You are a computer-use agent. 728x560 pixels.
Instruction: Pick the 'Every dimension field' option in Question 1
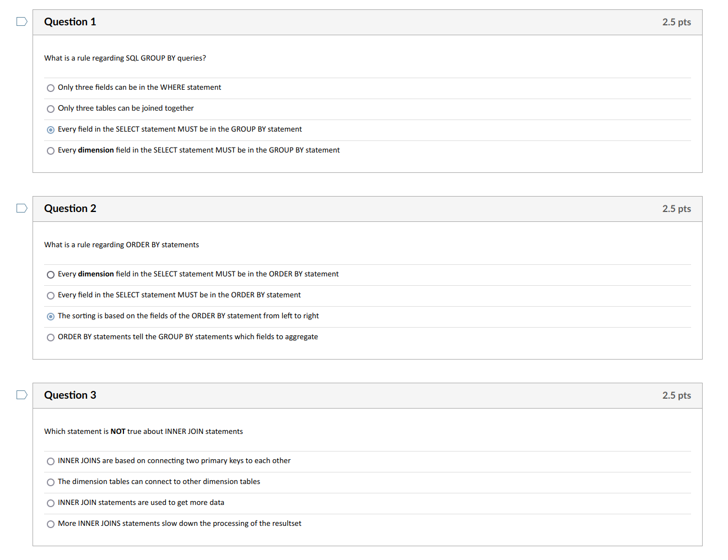click(x=50, y=150)
